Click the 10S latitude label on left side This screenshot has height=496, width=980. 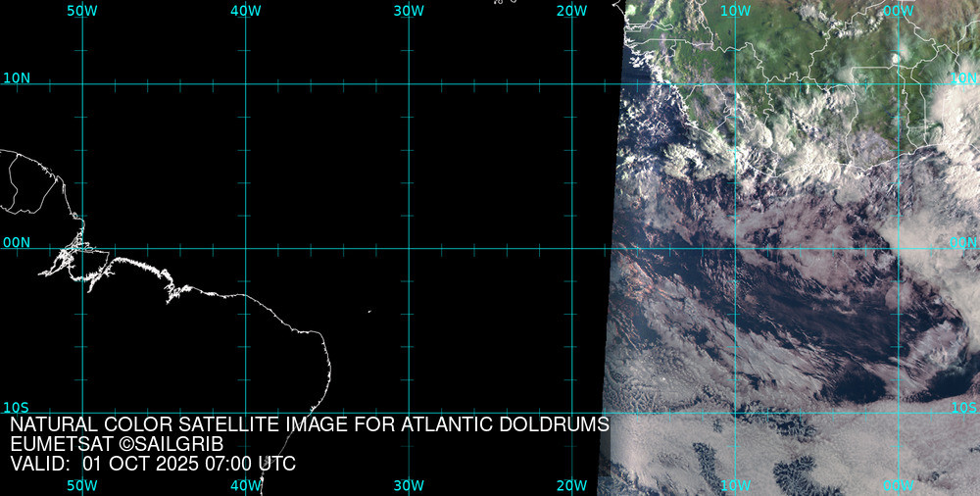pyautogui.click(x=16, y=407)
